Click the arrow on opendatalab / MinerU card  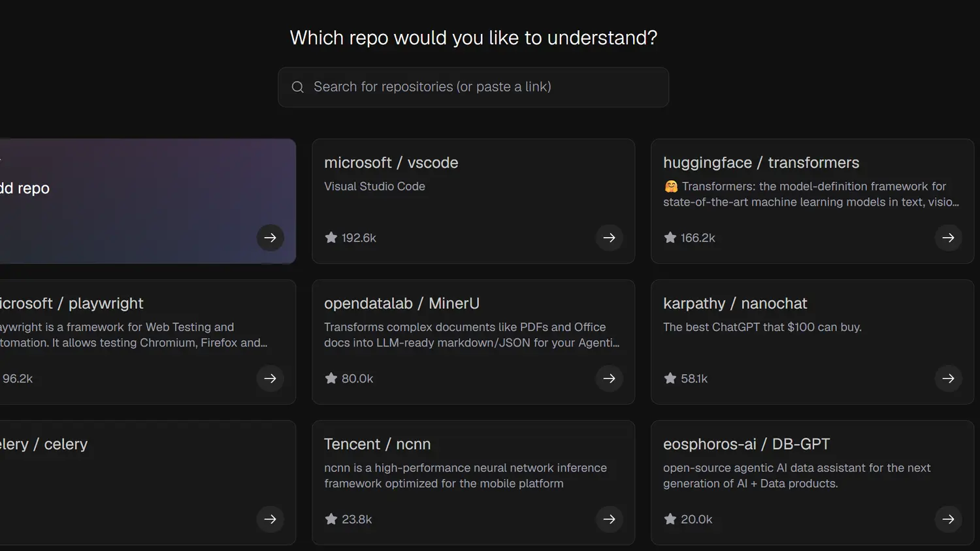point(609,379)
